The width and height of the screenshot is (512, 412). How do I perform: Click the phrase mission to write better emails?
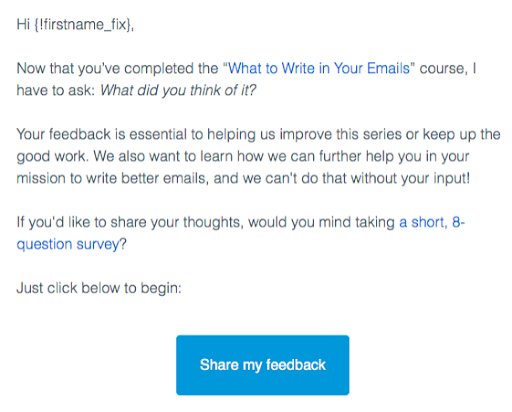point(112,178)
